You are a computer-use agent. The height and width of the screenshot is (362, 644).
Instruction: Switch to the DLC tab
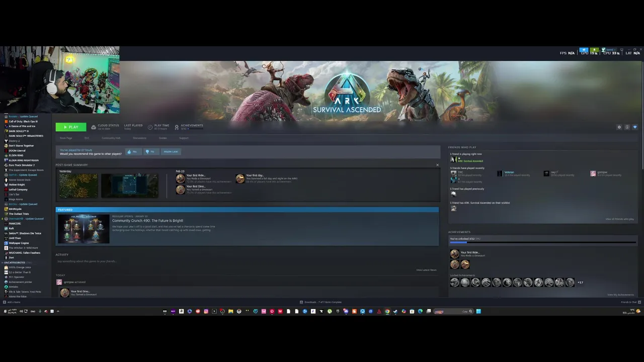click(x=87, y=138)
